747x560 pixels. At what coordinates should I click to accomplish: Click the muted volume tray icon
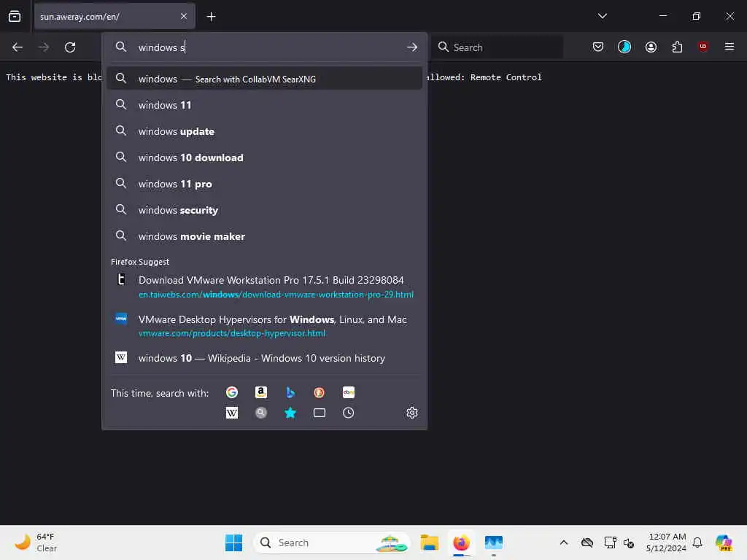point(629,542)
